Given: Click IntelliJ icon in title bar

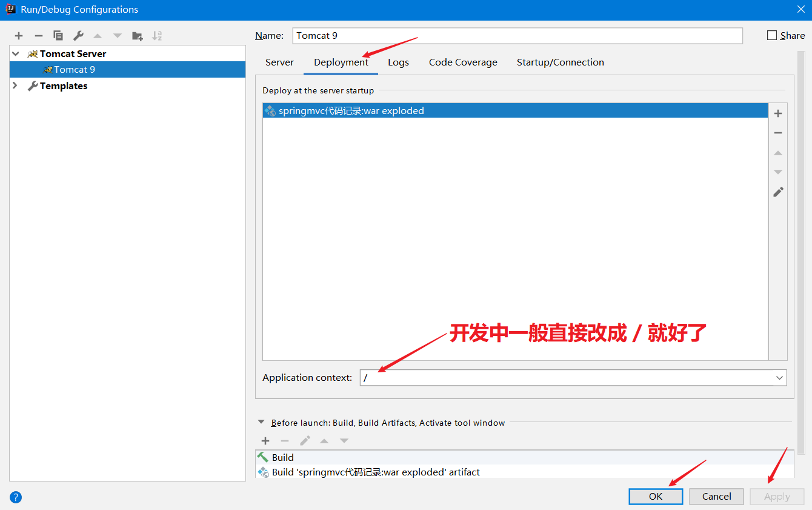Looking at the screenshot, I should (10, 9).
